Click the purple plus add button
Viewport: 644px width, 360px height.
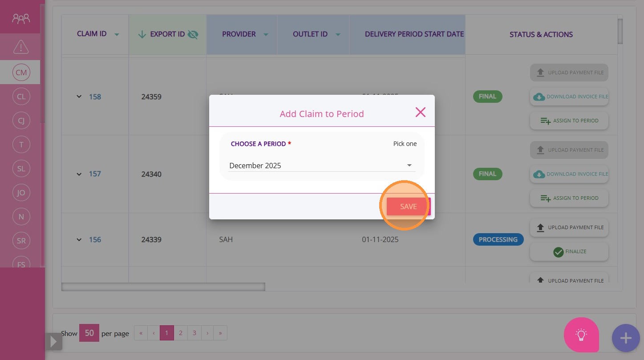click(x=626, y=338)
